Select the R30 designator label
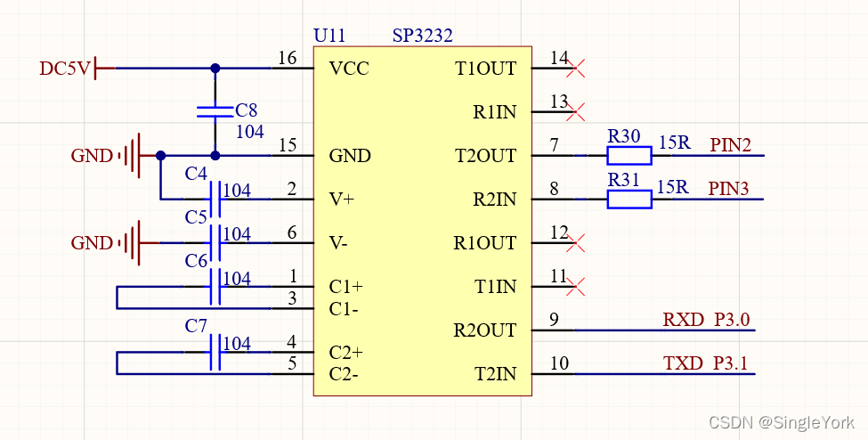This screenshot has height=440, width=868. (624, 136)
